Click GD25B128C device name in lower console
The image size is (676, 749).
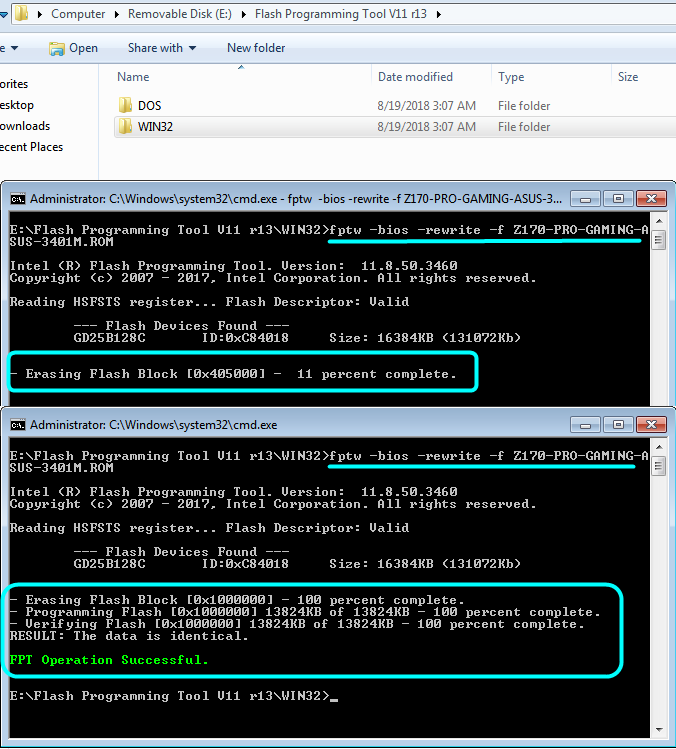[109, 564]
